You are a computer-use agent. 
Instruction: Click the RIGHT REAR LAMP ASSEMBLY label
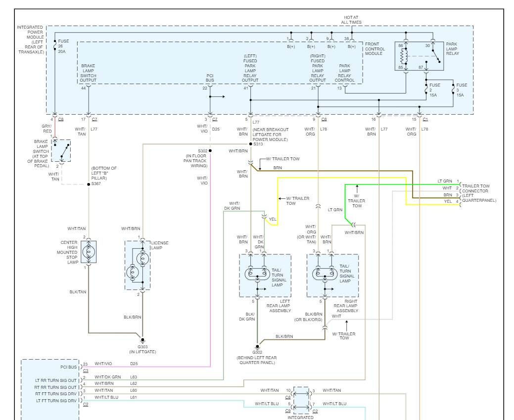coord(346,306)
